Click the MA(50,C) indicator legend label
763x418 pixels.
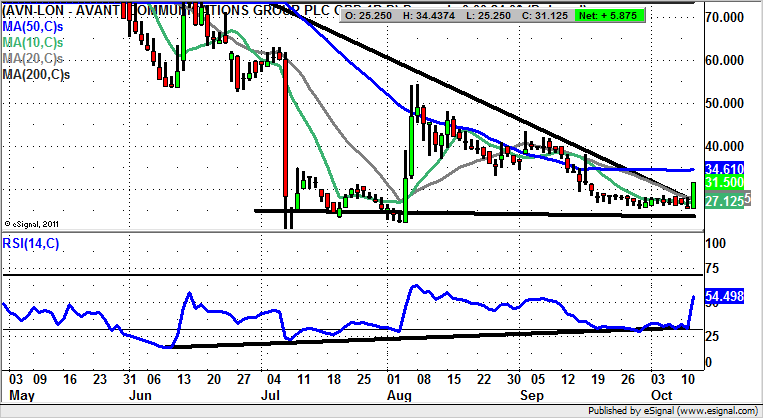pos(37,22)
